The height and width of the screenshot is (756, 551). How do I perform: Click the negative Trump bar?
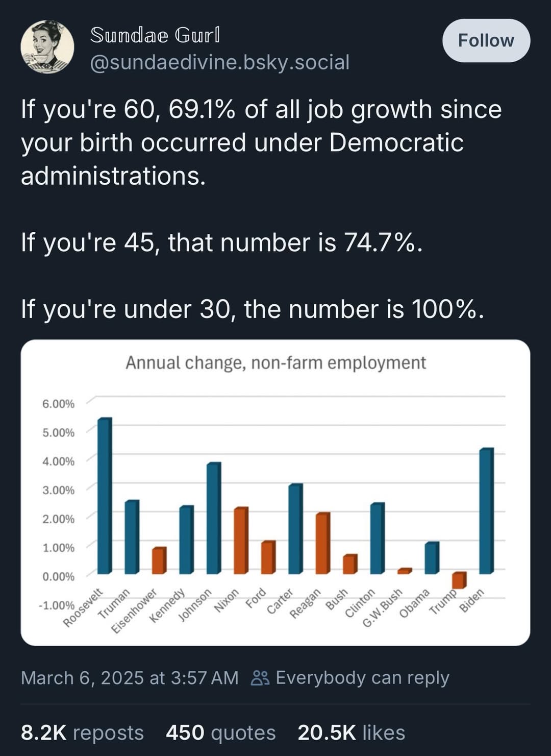click(x=459, y=580)
